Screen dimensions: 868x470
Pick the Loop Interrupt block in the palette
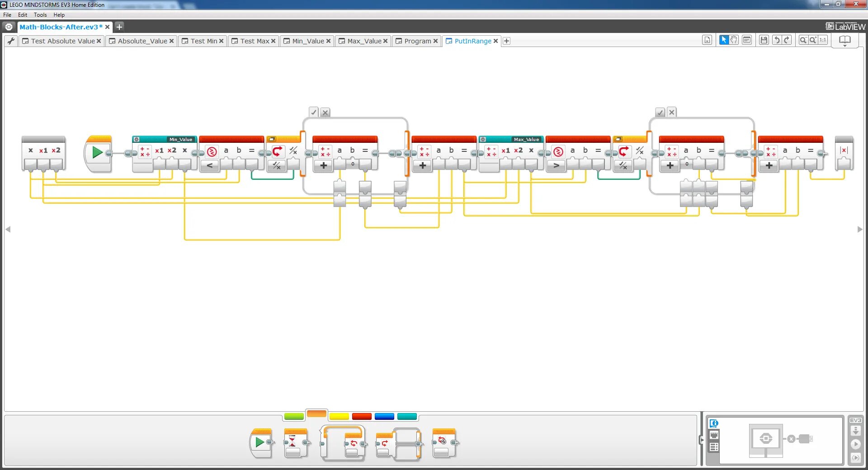click(x=444, y=443)
